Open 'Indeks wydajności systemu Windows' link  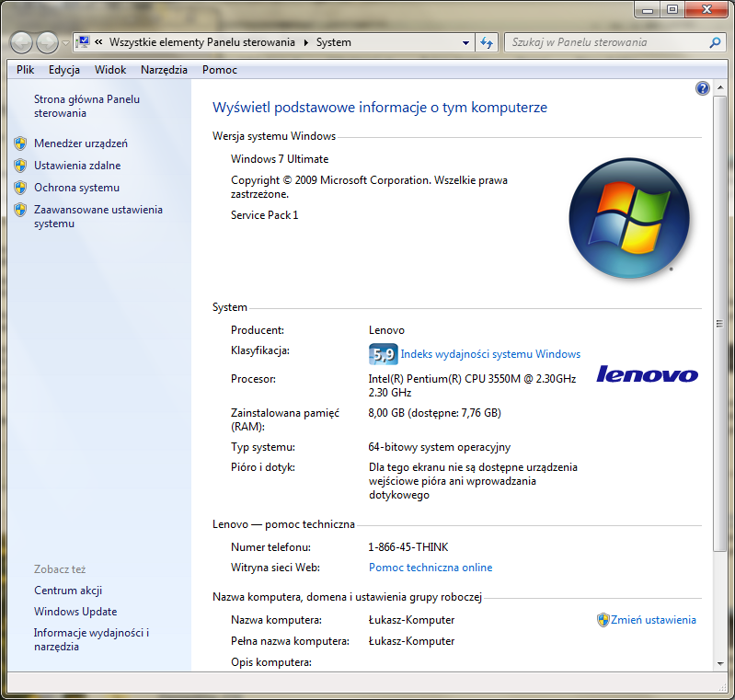[490, 354]
